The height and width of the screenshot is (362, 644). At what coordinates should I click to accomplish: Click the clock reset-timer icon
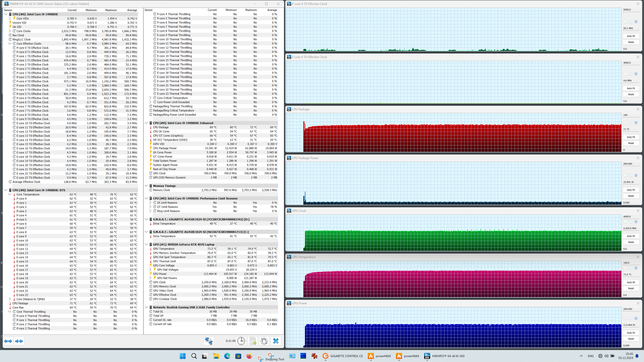pos(241,341)
